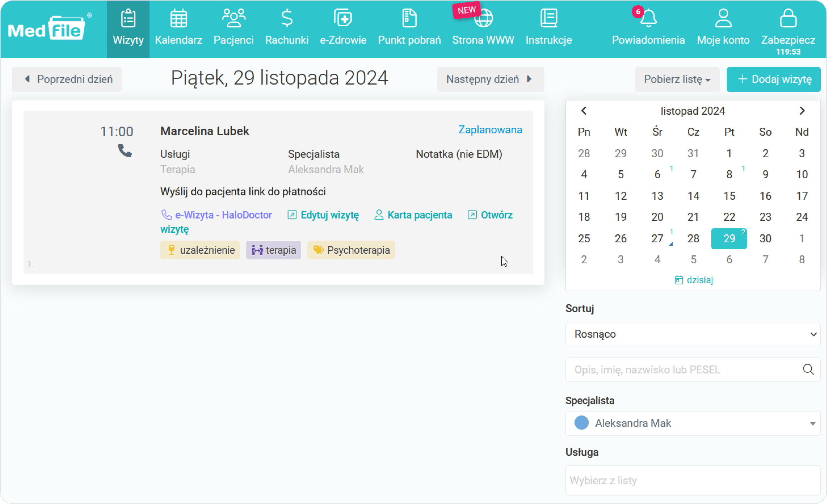
Task: Click the dzisiaj link under calendar
Action: 693,280
